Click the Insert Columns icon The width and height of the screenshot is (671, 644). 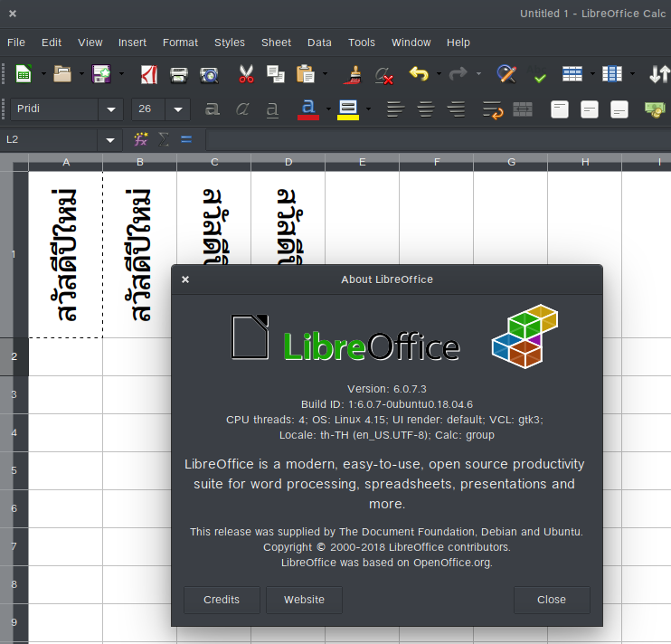[x=612, y=74]
